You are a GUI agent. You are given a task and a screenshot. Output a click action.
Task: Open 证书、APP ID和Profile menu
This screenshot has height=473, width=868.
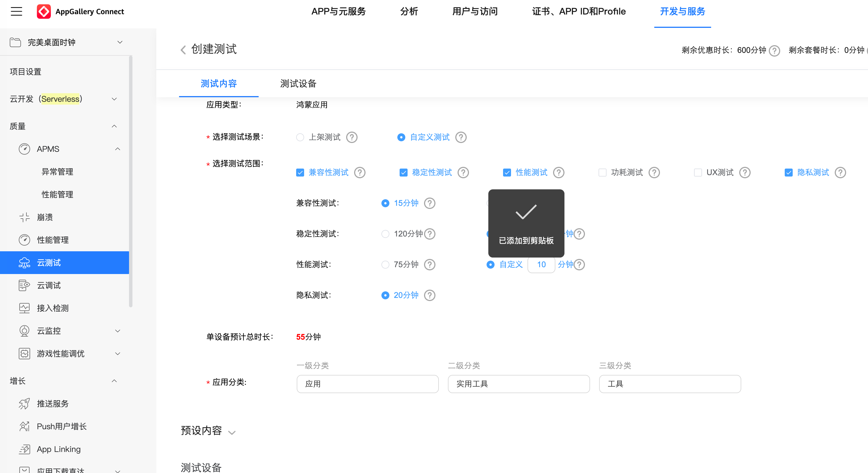pos(579,11)
